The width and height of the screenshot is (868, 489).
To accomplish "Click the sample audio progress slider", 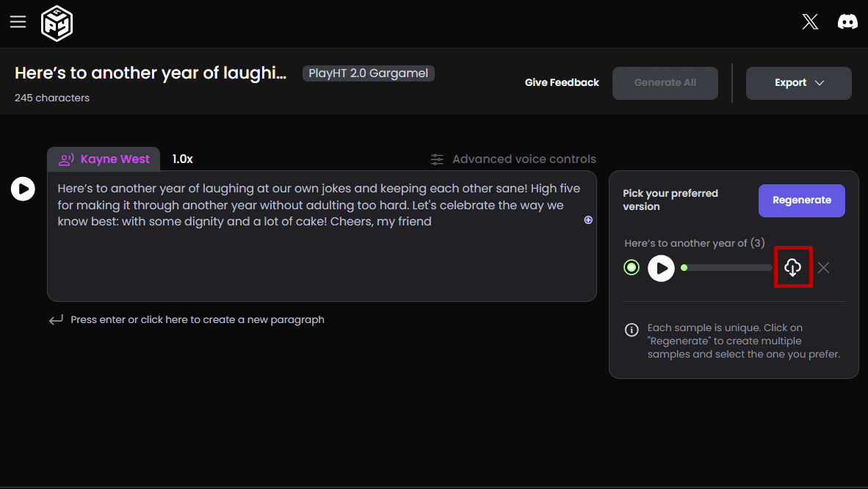I will (x=727, y=268).
